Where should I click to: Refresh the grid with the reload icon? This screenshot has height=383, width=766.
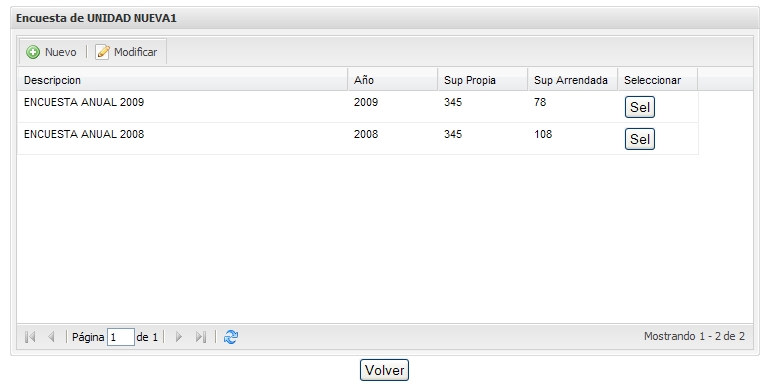(231, 337)
